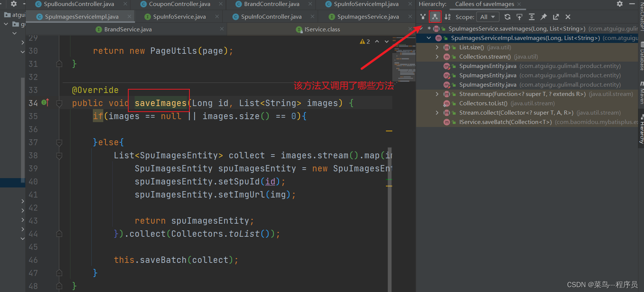This screenshot has height=292, width=644.
Task: Export hierarchy to text file
Action: [556, 17]
